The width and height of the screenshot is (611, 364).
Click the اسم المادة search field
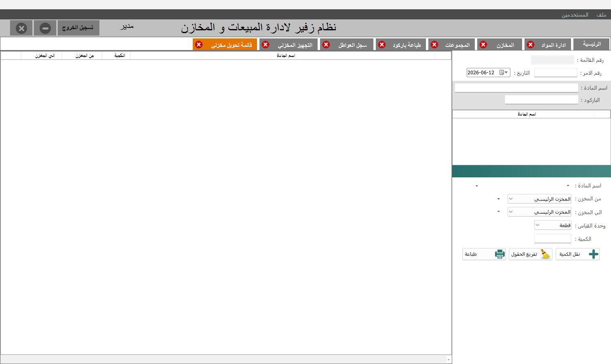pos(516,88)
